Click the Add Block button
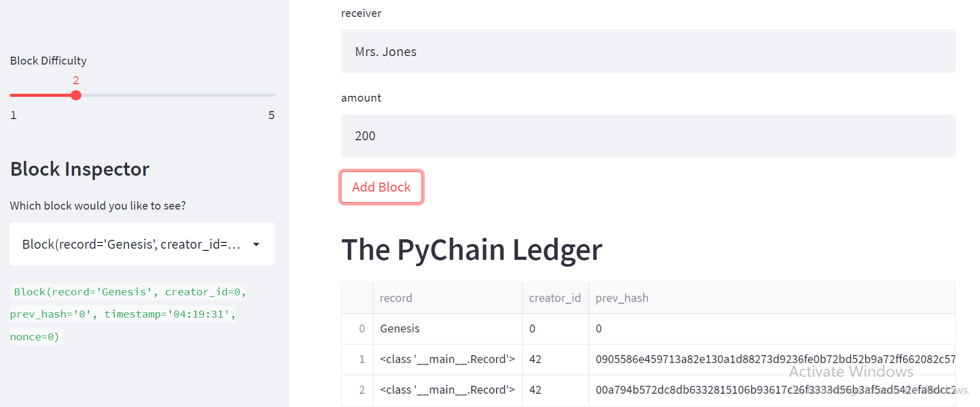This screenshot has height=407, width=980. tap(381, 187)
